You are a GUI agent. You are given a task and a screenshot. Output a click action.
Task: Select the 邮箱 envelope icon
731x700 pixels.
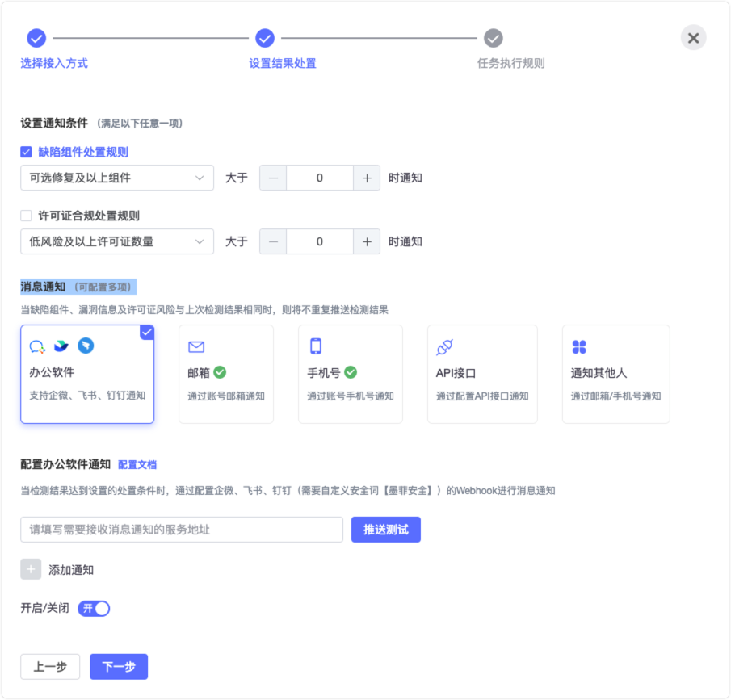(196, 347)
